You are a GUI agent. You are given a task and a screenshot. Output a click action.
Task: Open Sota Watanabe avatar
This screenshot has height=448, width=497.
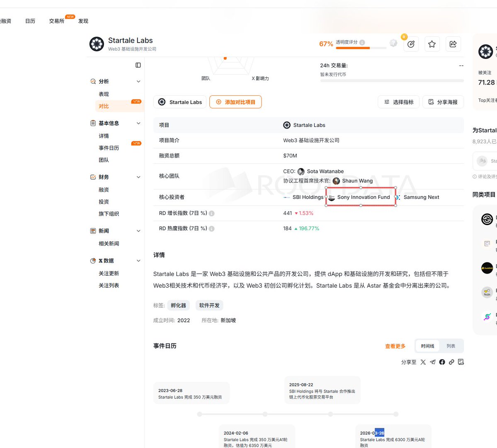click(301, 172)
